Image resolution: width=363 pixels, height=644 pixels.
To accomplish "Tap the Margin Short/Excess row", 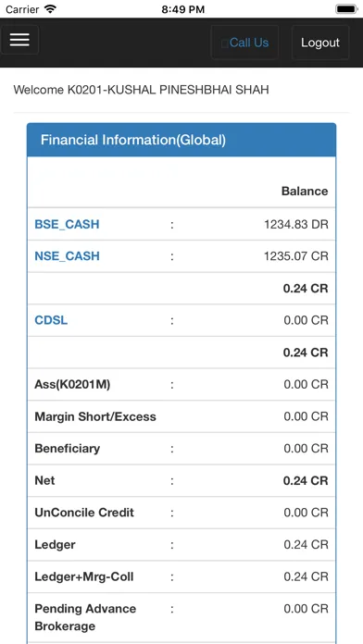I will tap(181, 416).
